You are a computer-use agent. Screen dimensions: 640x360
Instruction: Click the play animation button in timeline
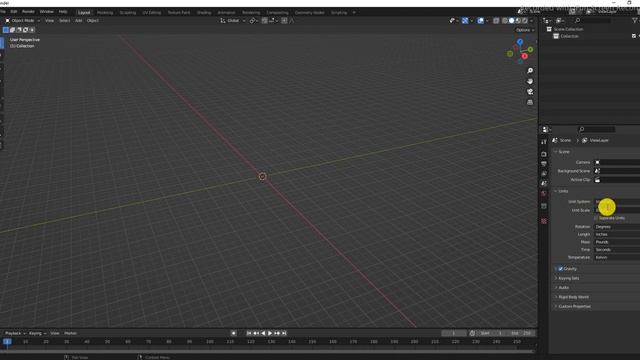tap(270, 333)
